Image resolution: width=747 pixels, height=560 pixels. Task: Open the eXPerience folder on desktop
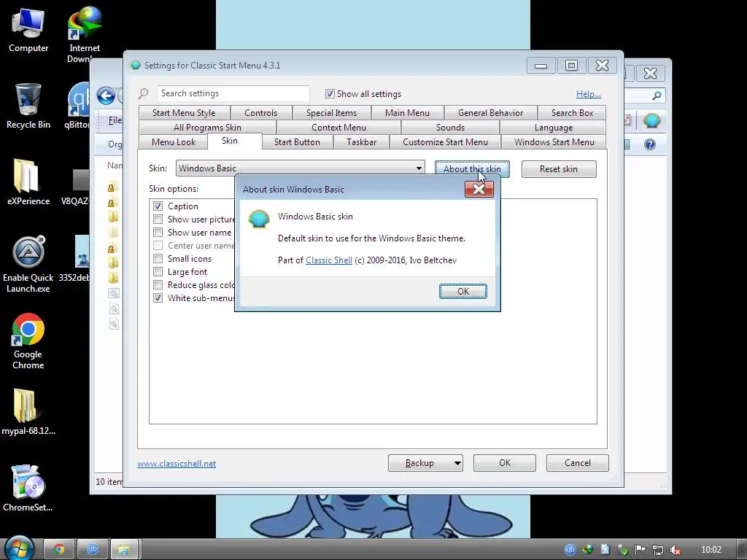(28, 182)
